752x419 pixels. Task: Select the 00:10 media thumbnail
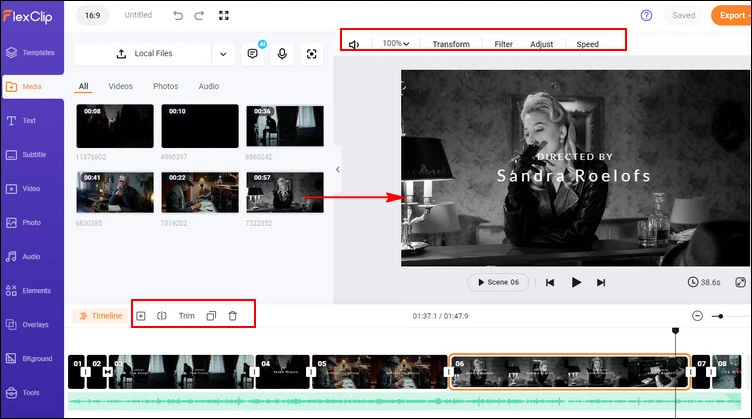click(x=200, y=126)
